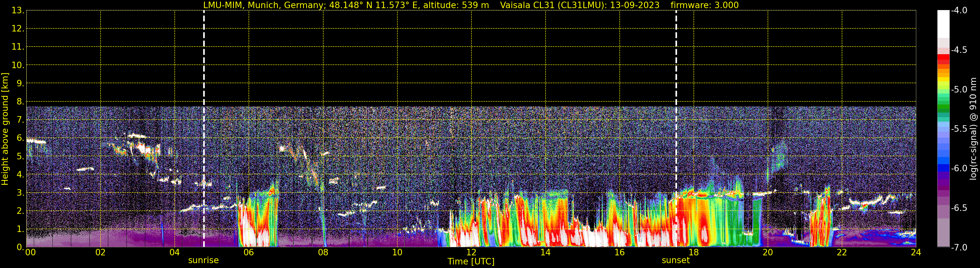Click the height axis tick label '2.'

tap(20, 211)
